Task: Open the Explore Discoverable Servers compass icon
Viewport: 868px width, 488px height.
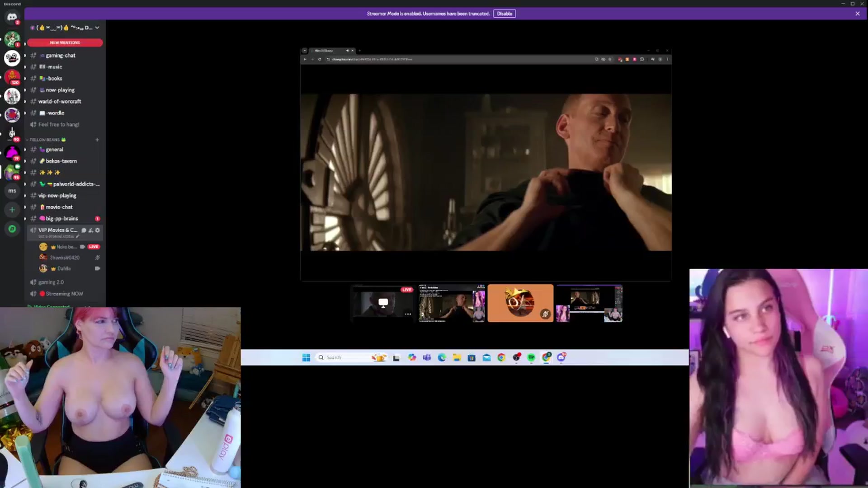Action: (12, 229)
